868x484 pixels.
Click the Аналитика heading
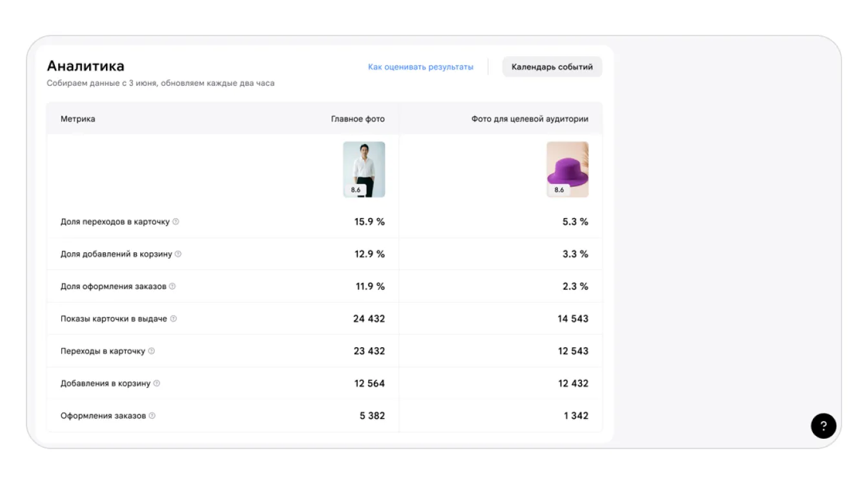point(86,66)
